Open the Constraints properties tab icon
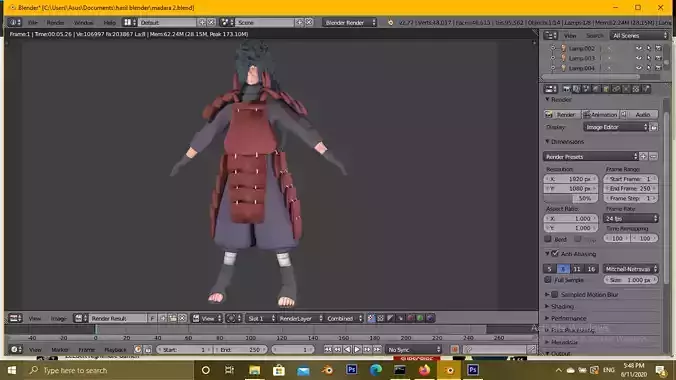676x380 pixels. click(x=616, y=89)
